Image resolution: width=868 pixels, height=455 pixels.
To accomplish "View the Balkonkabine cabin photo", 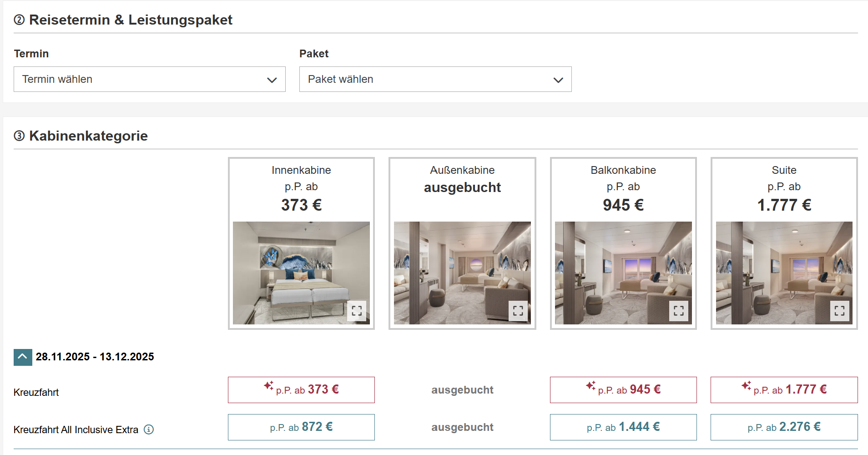I will tap(623, 273).
